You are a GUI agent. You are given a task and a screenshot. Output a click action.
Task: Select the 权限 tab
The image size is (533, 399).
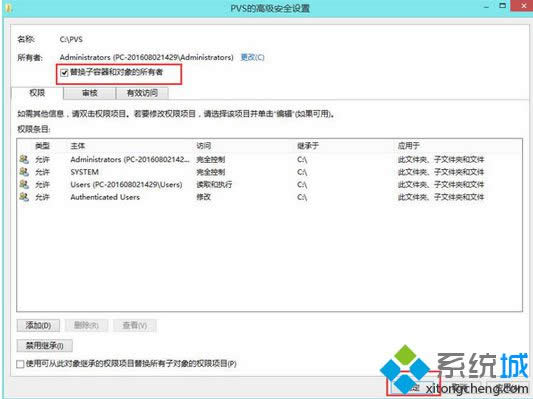(x=37, y=93)
